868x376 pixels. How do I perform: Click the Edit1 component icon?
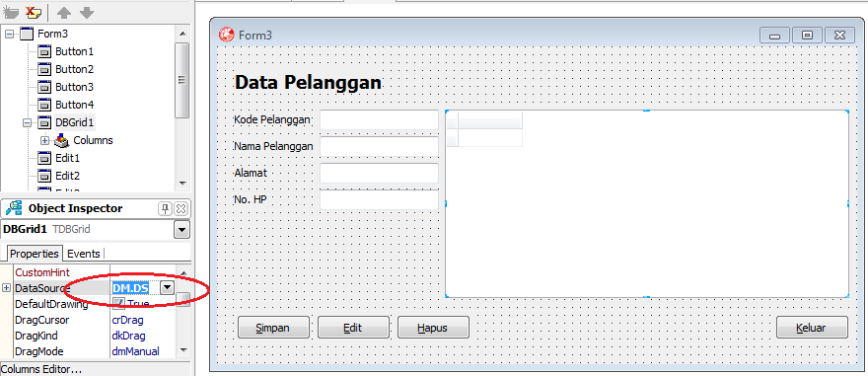pos(44,158)
